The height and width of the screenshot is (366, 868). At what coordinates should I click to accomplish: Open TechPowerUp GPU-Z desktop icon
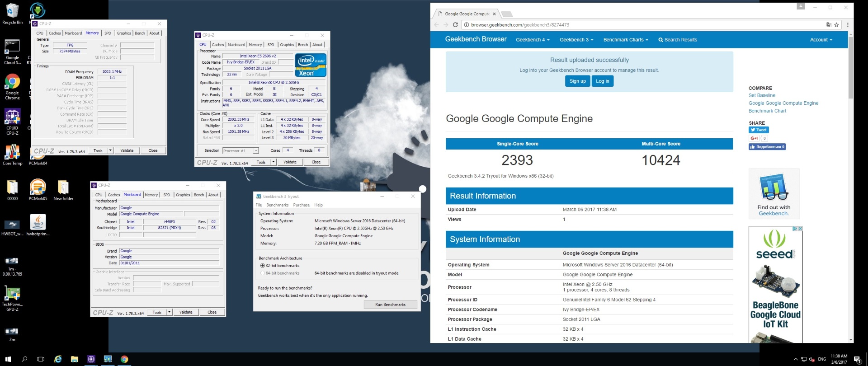click(x=12, y=299)
